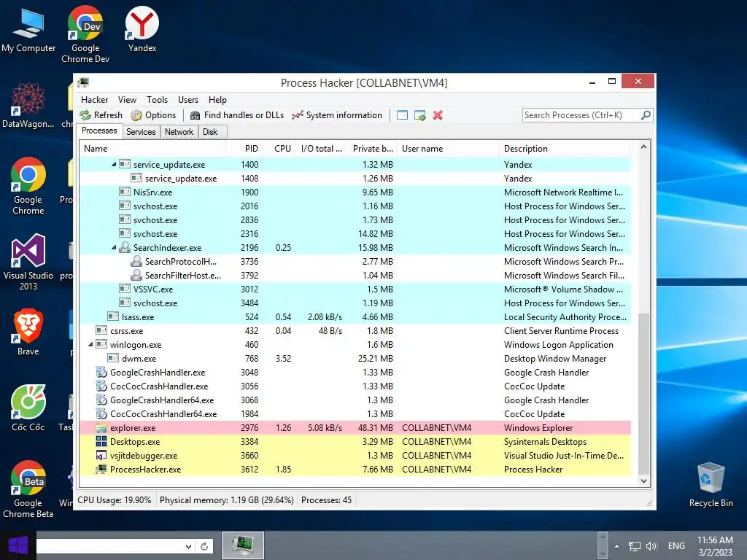This screenshot has width=747, height=560.
Task: Click the process list scroll down arrow
Action: pyautogui.click(x=643, y=481)
